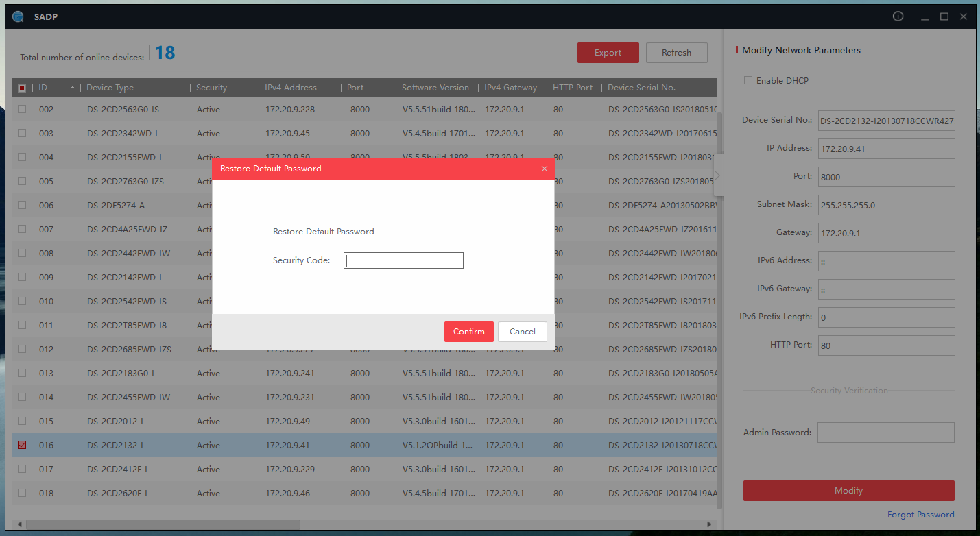Check the box for device 014
Viewport: 980px width, 536px height.
point(22,397)
